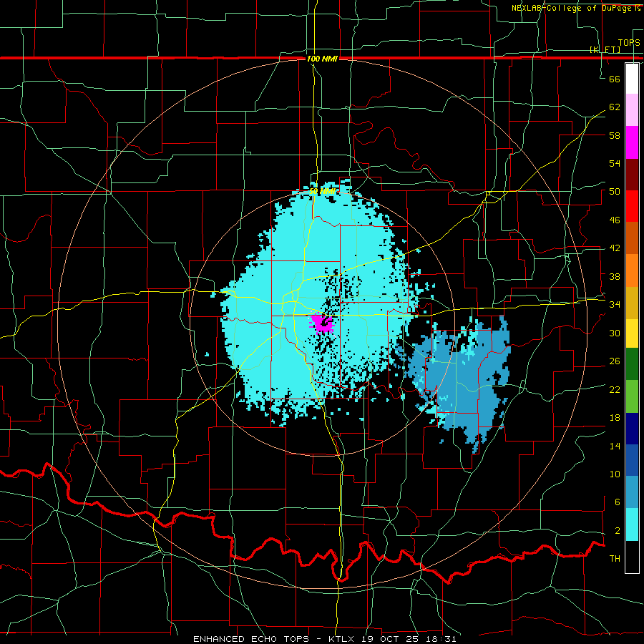Click the legend label 42
Screen dimensions: 644x644
click(615, 248)
